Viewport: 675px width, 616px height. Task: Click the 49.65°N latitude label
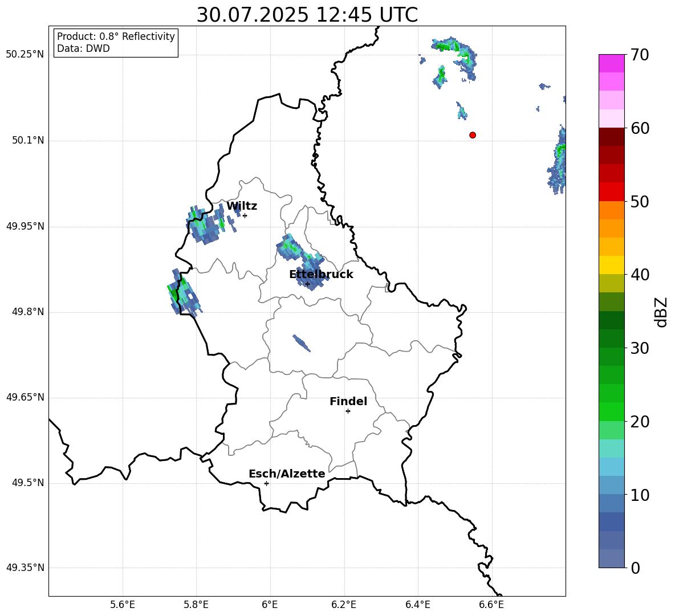click(25, 397)
